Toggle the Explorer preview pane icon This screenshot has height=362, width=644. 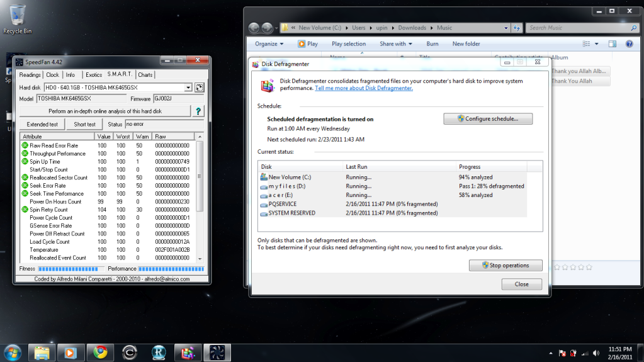pyautogui.click(x=612, y=44)
